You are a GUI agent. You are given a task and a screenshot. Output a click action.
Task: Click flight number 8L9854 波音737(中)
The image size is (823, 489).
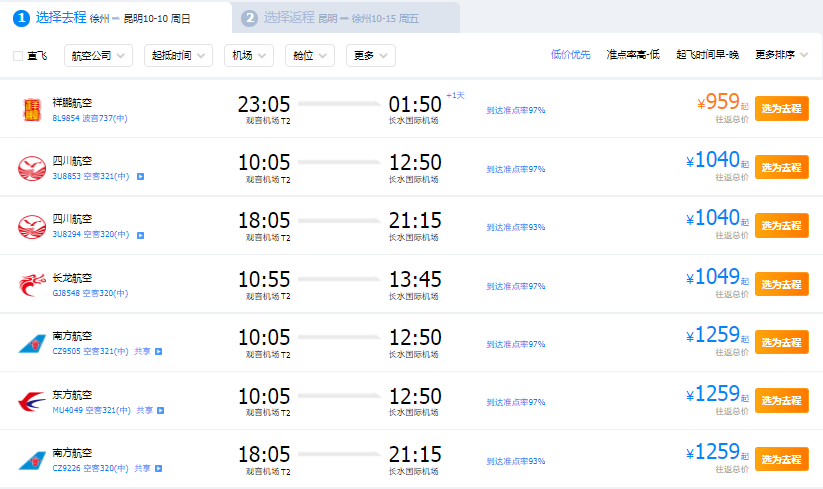point(90,119)
